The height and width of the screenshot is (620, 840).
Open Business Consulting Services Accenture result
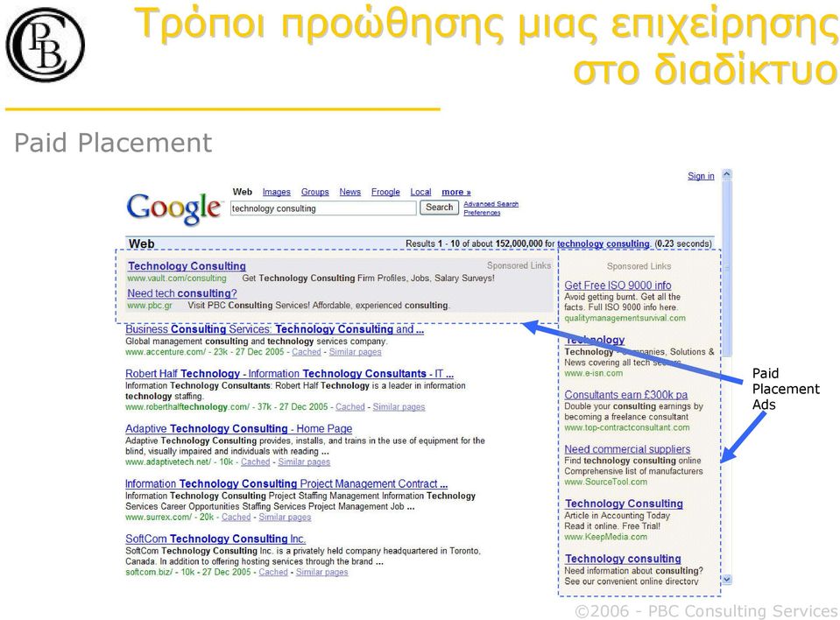coord(274,329)
